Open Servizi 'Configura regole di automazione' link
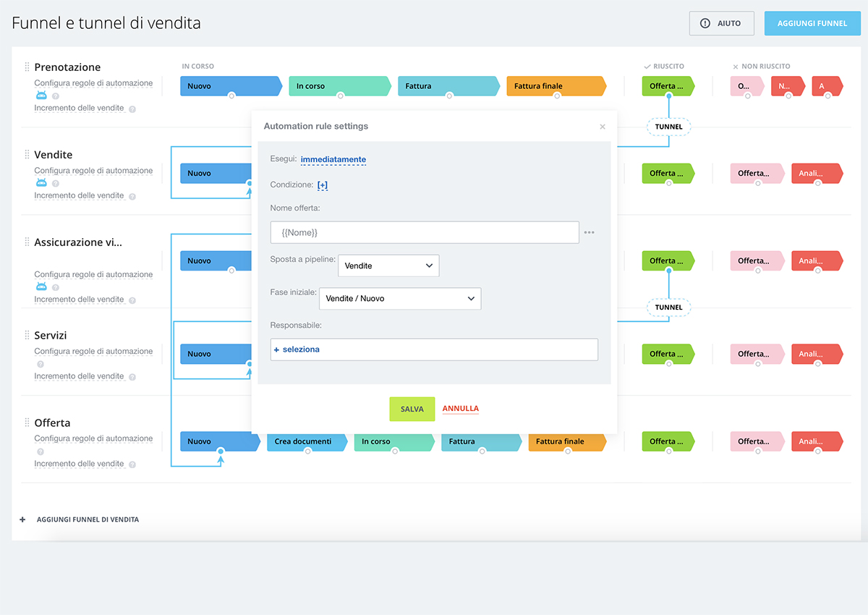The height and width of the screenshot is (615, 868). tap(93, 351)
